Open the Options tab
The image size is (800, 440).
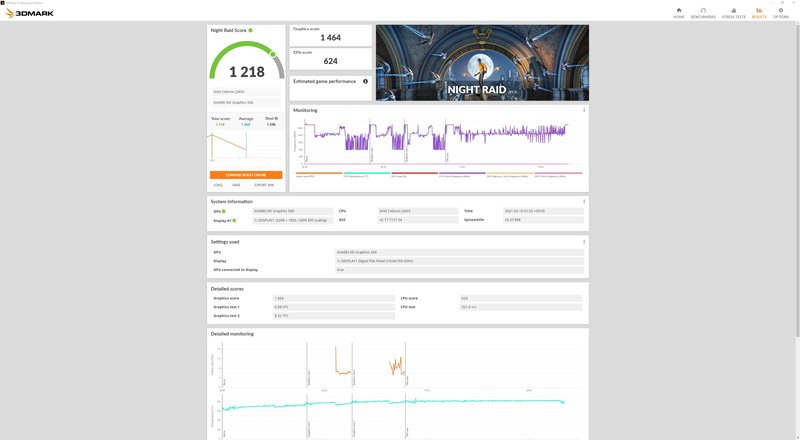coord(781,13)
